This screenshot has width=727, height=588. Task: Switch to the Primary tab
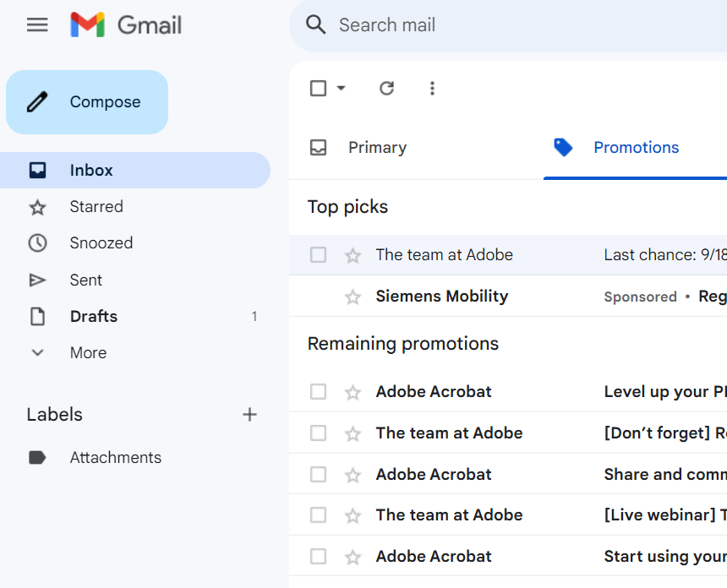click(416, 148)
